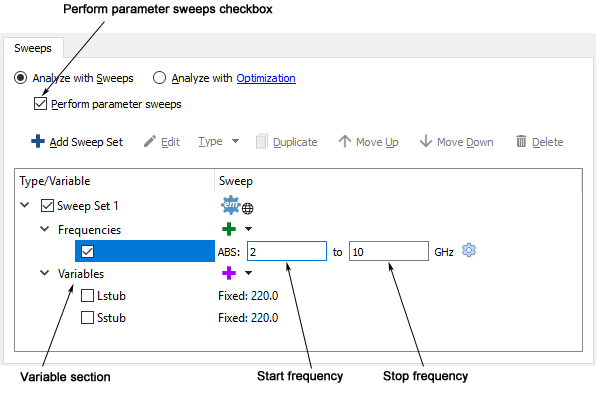
Task: Click the blue plus Add Sweep Set icon
Action: point(38,141)
